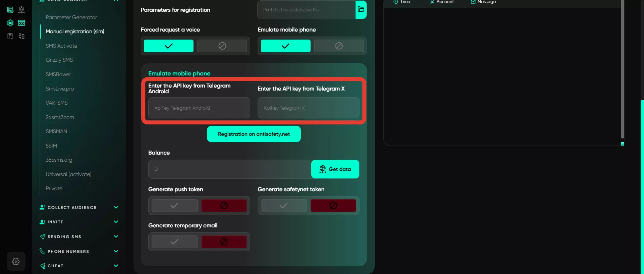Enable Generate push token
The image size is (644, 274).
pyautogui.click(x=174, y=206)
